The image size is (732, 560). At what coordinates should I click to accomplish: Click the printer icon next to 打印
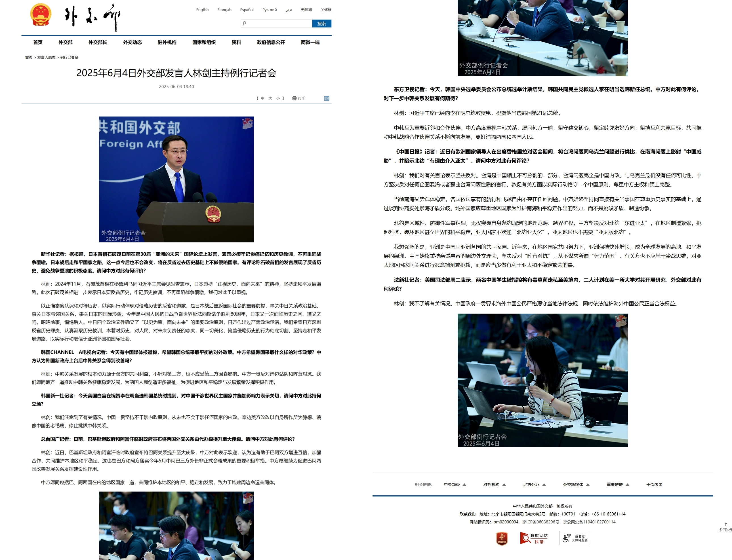tap(294, 98)
